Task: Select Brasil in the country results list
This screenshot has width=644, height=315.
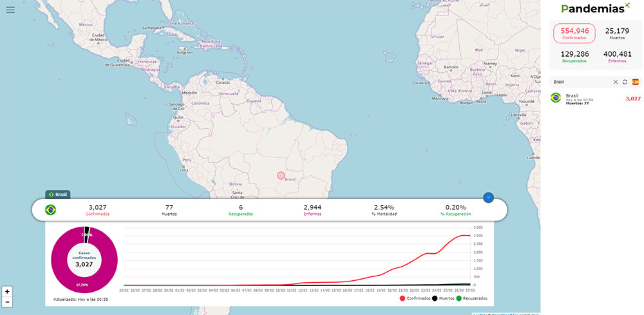Action: click(592, 99)
